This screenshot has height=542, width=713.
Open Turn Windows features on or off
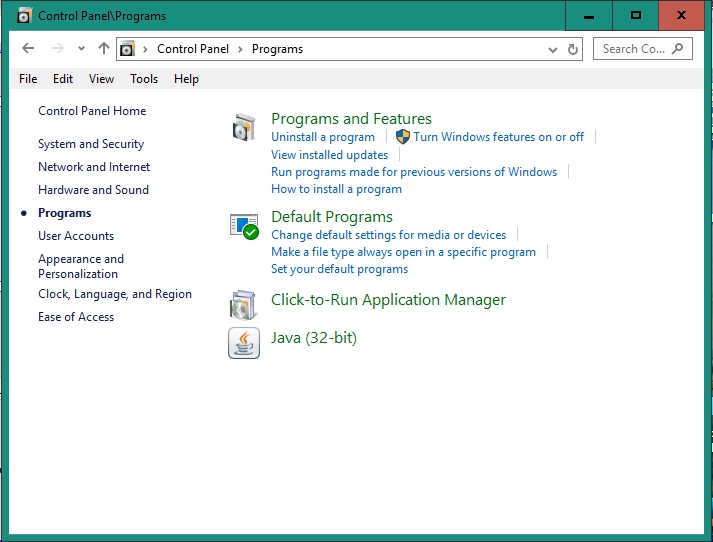498,137
